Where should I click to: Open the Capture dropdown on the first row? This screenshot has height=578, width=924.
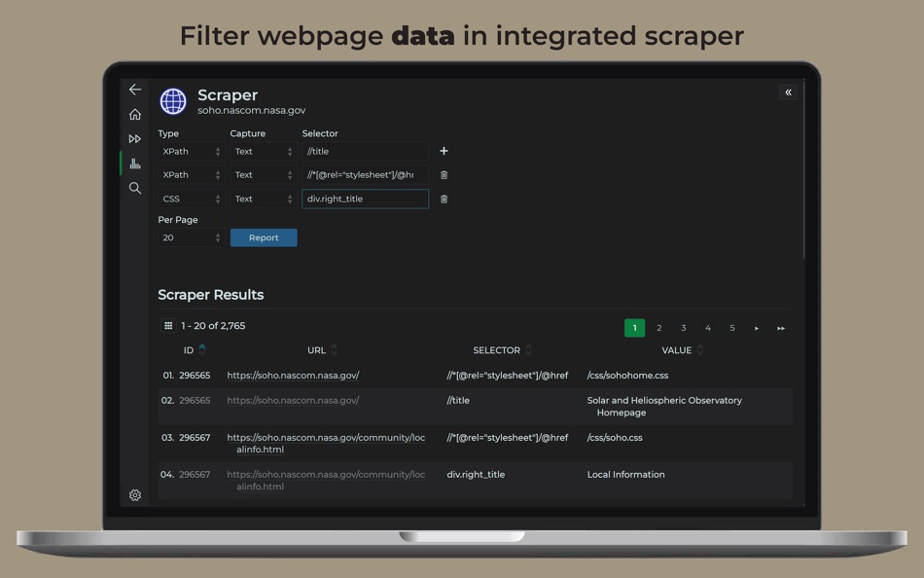tap(262, 151)
